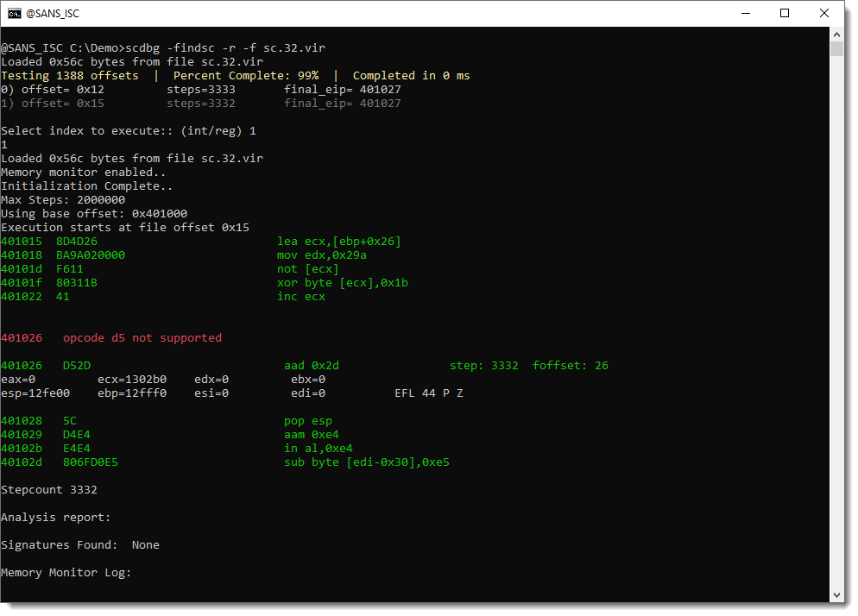Click the 'lea ecx,[ebp+0x26]' instruction
Viewport: 858px width, 616px height.
coord(338,242)
